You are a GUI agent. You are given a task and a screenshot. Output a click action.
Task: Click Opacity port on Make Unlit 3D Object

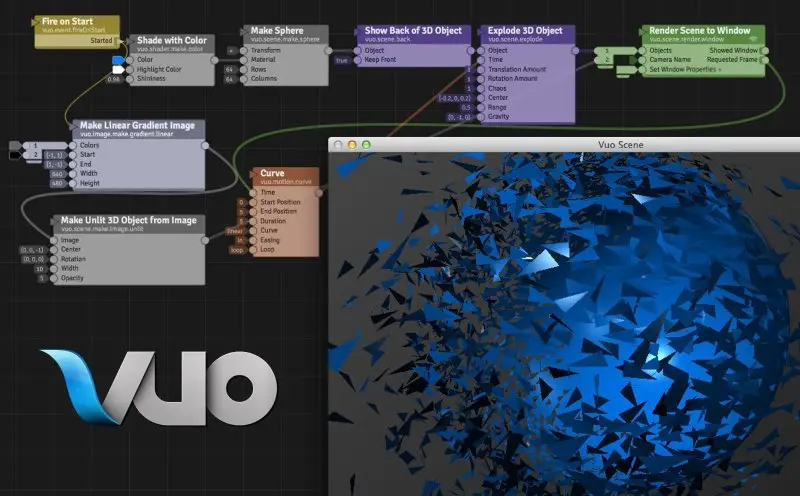point(54,278)
